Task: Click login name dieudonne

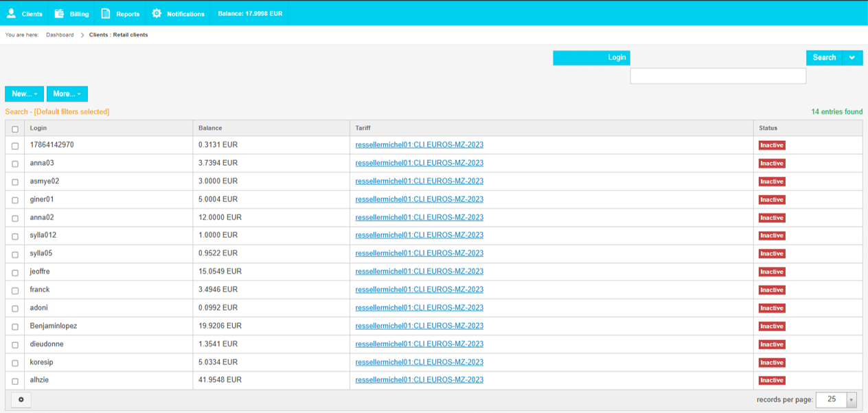Action: (x=47, y=344)
